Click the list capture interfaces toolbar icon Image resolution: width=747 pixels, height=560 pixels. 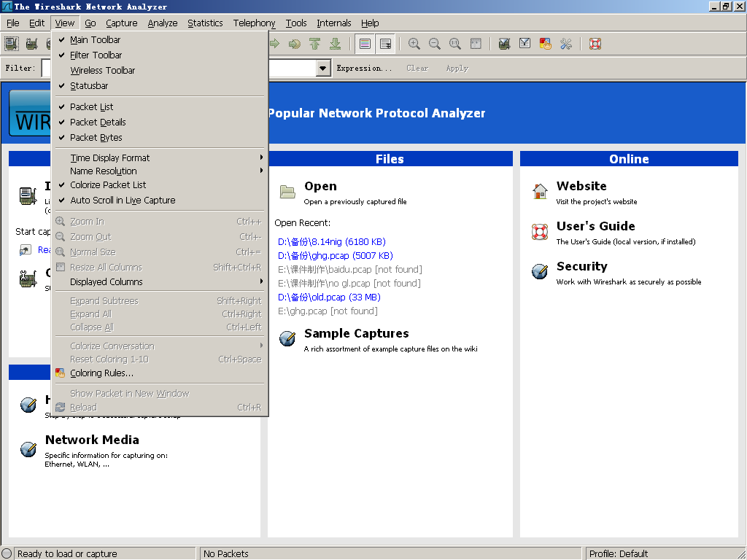pos(12,44)
